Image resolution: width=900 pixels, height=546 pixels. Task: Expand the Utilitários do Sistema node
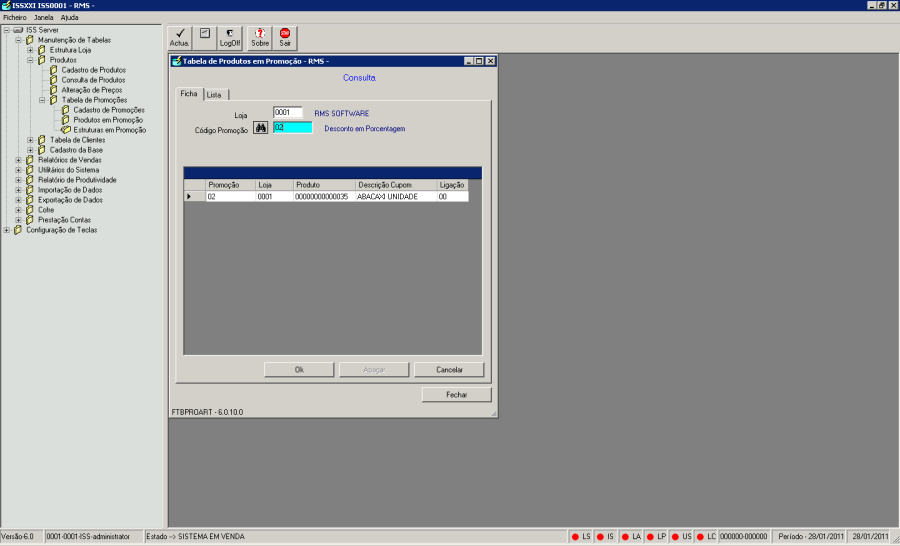point(18,170)
